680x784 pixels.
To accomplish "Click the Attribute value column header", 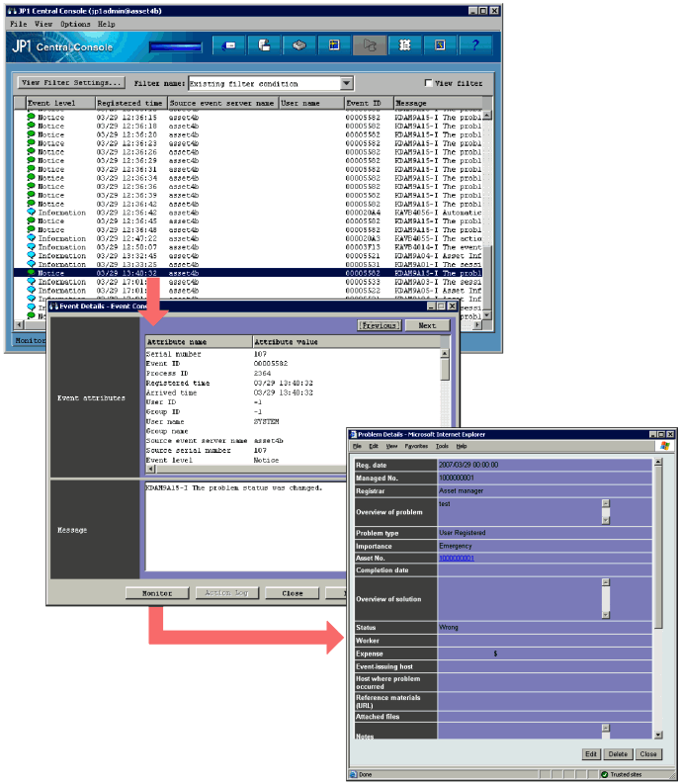I will pos(347,342).
